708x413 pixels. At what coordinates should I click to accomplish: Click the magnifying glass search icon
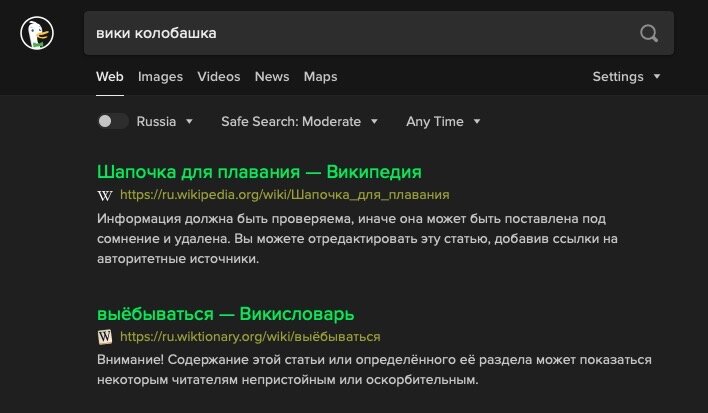(649, 33)
